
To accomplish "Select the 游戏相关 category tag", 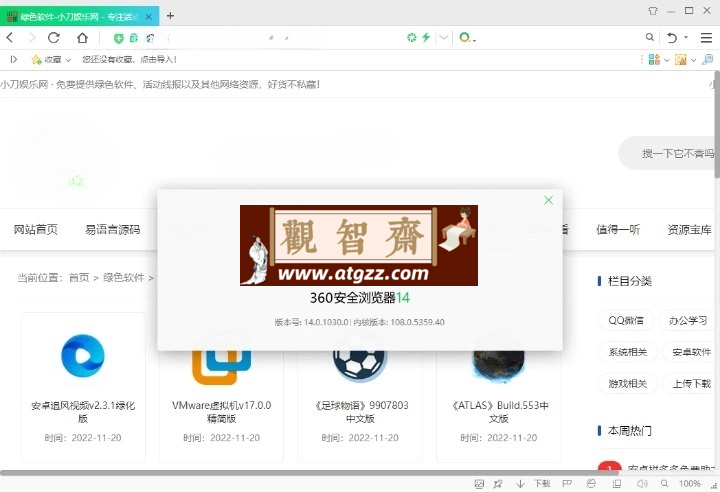I will (x=628, y=383).
